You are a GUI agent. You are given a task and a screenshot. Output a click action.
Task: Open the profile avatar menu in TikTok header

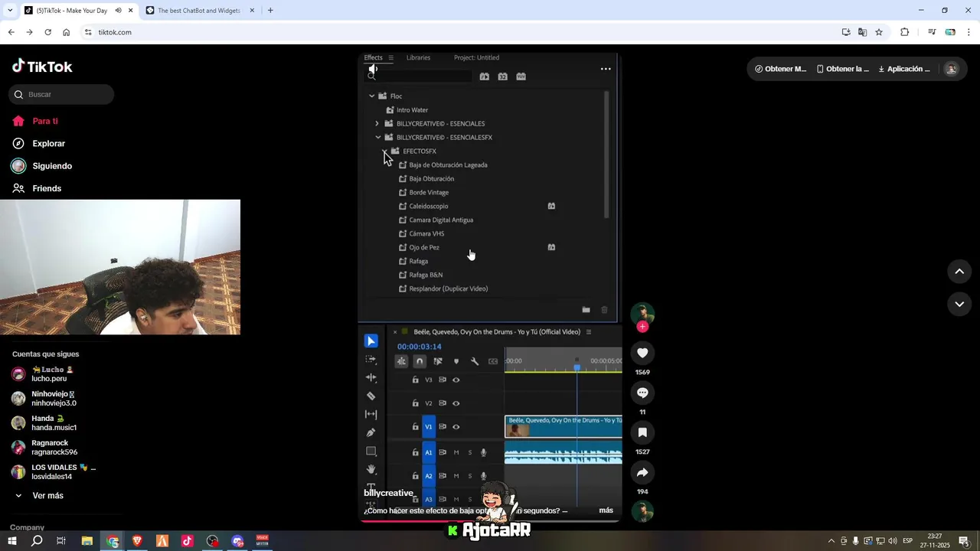pos(952,69)
